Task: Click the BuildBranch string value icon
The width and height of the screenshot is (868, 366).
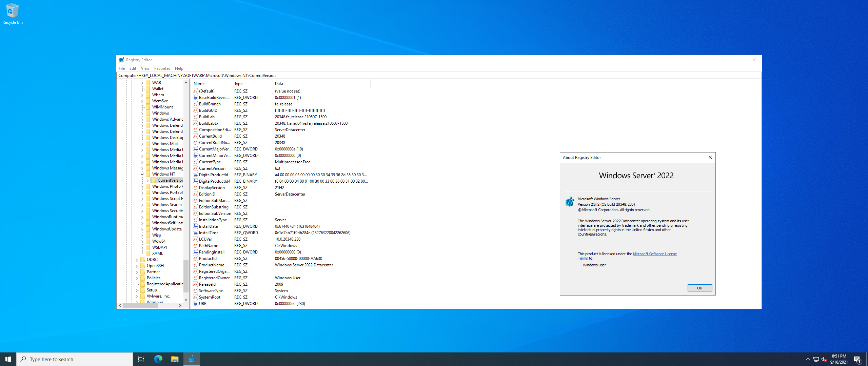Action: coord(196,104)
